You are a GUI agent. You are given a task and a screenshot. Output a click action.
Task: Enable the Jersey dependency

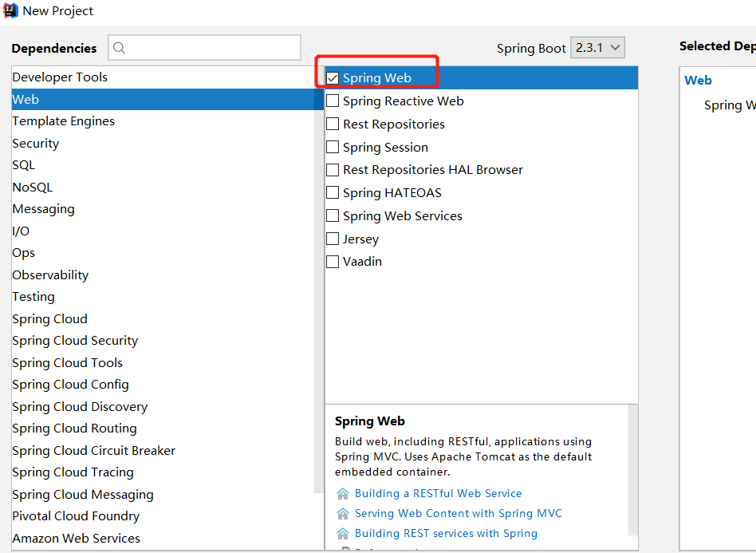coord(333,239)
